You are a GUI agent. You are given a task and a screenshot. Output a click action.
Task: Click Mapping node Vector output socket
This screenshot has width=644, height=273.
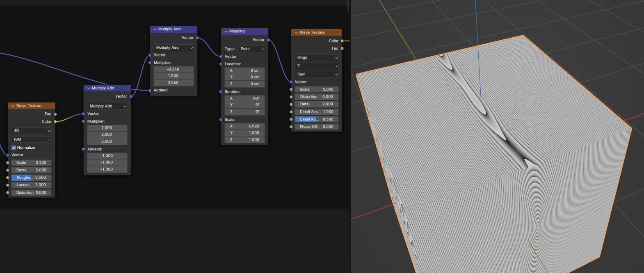[x=269, y=40]
